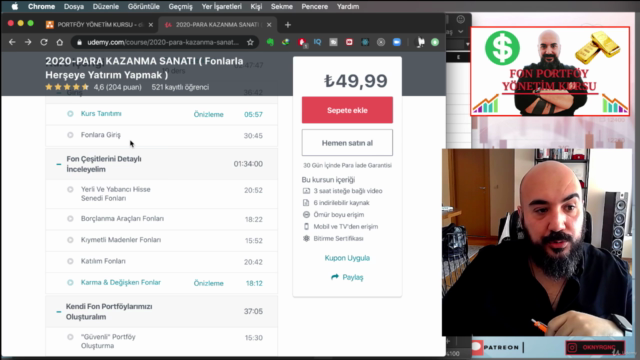
Task: Click the Instagram OKNYRGNC badge
Action: [x=595, y=347]
